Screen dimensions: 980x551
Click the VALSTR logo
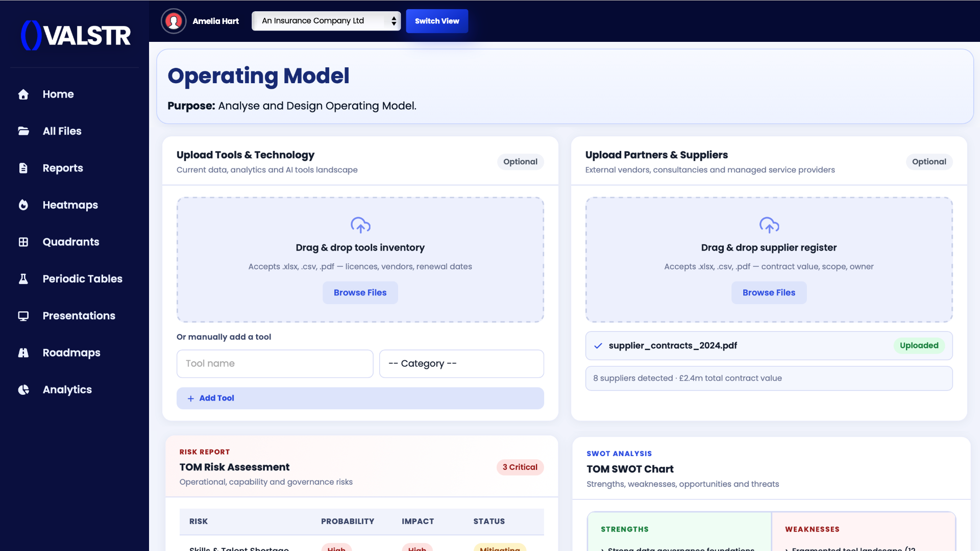coord(76,35)
